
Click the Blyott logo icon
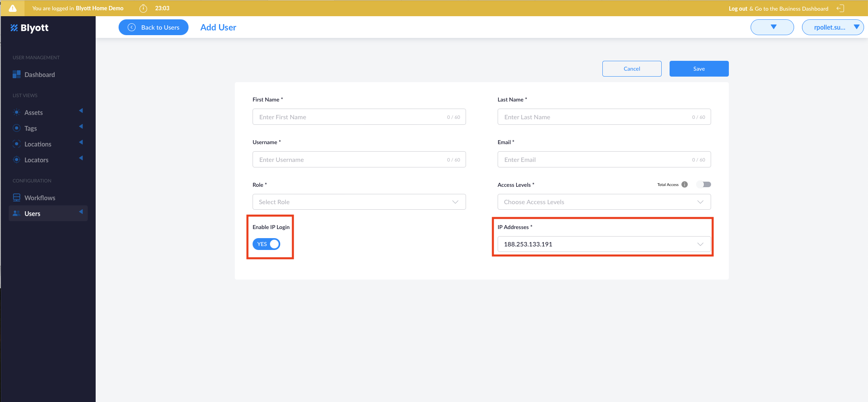14,28
